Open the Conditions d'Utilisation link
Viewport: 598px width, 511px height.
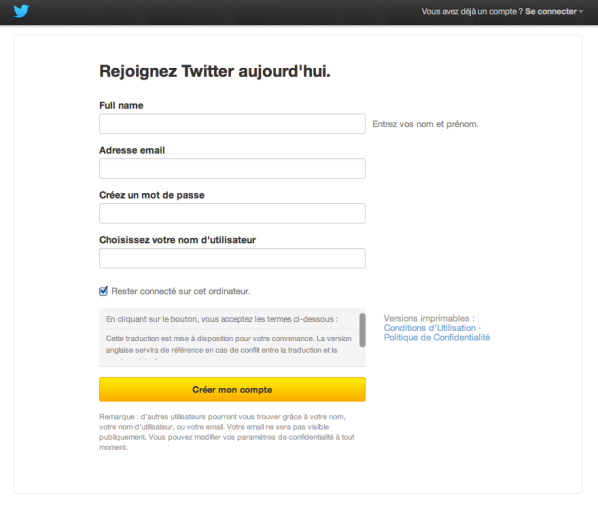click(x=430, y=328)
